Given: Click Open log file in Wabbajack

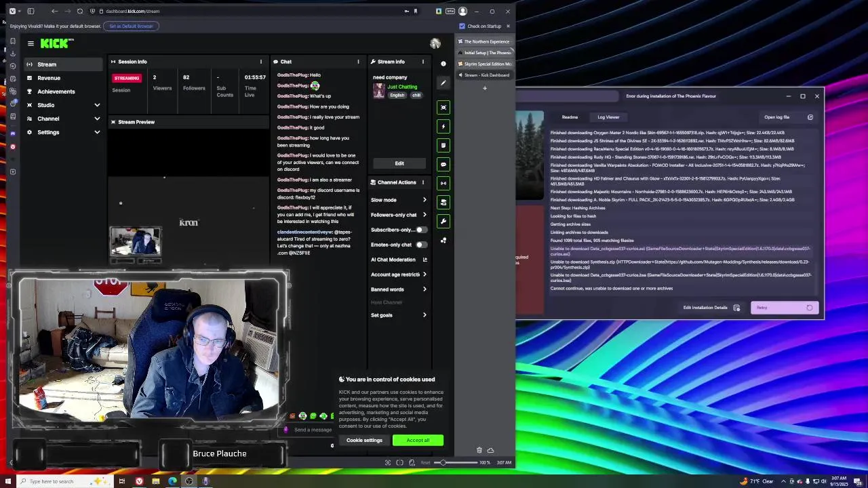Looking at the screenshot, I should tap(776, 117).
